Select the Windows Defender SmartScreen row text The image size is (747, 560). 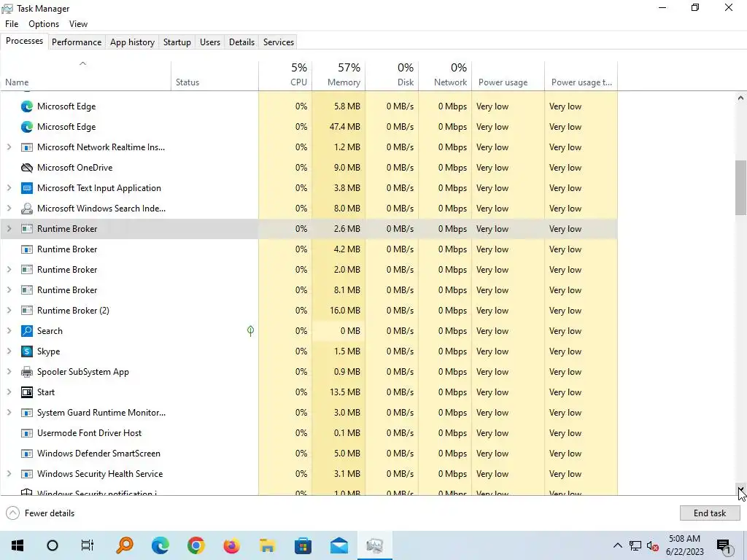click(x=98, y=454)
